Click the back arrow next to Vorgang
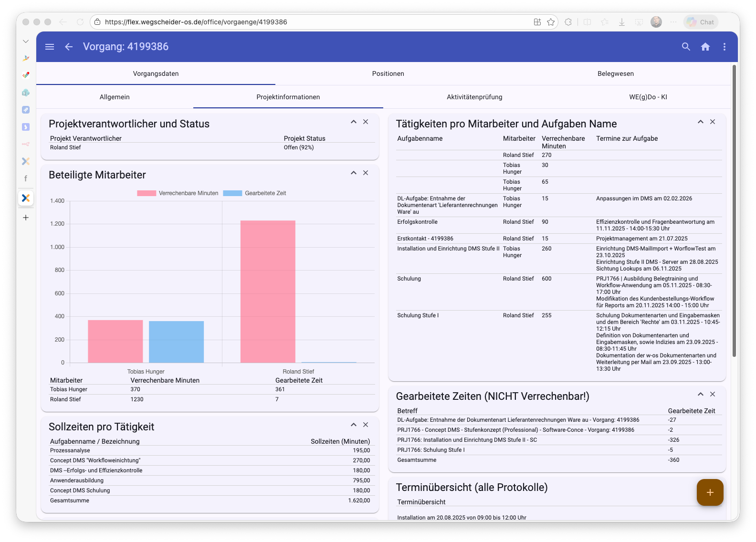756x542 pixels. [x=69, y=47]
